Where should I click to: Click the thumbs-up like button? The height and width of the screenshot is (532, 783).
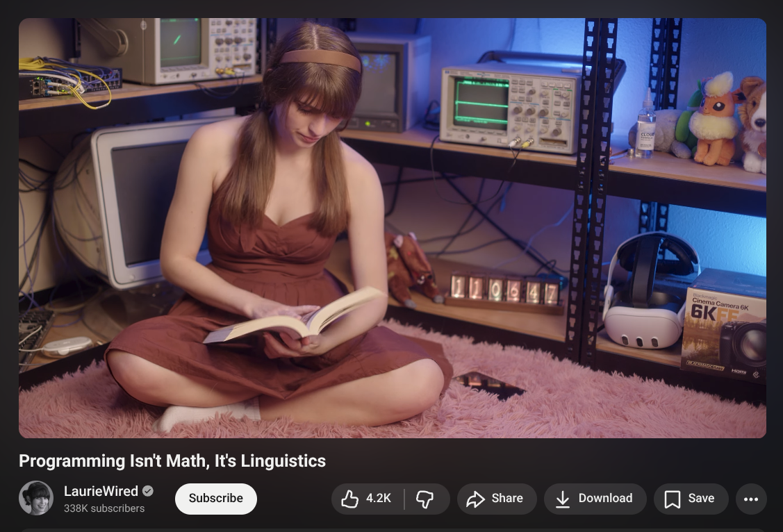pyautogui.click(x=368, y=499)
